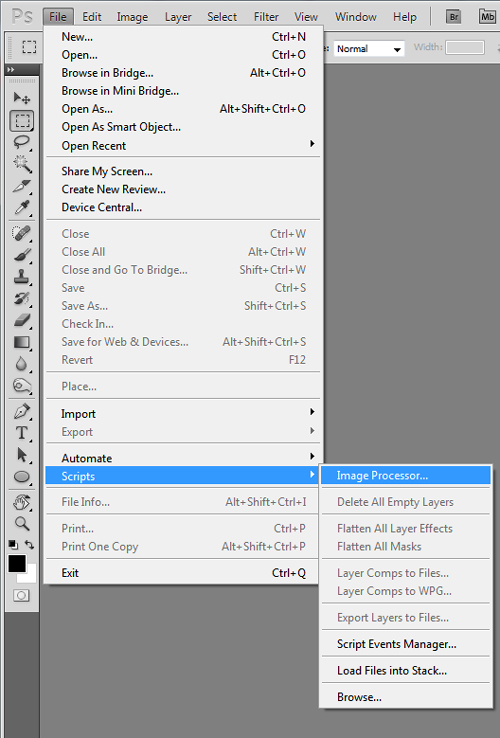500x738 pixels.
Task: Choose Browse in Bridge...
Action: click(183, 73)
